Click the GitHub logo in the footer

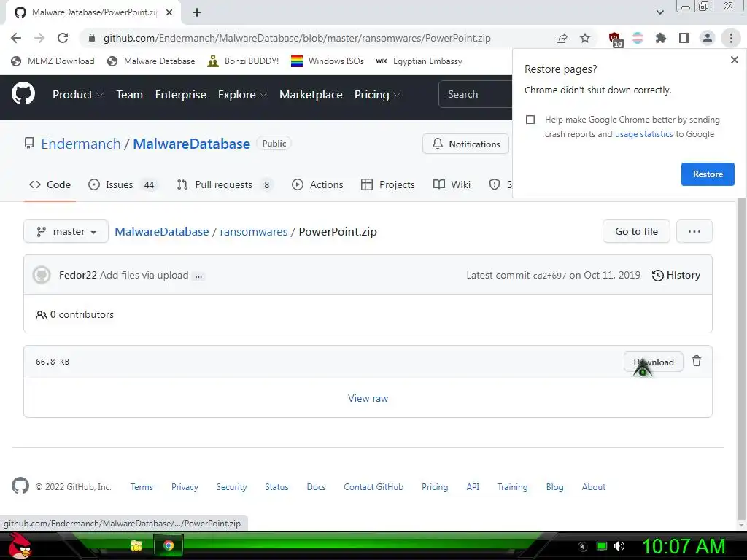[x=20, y=486]
